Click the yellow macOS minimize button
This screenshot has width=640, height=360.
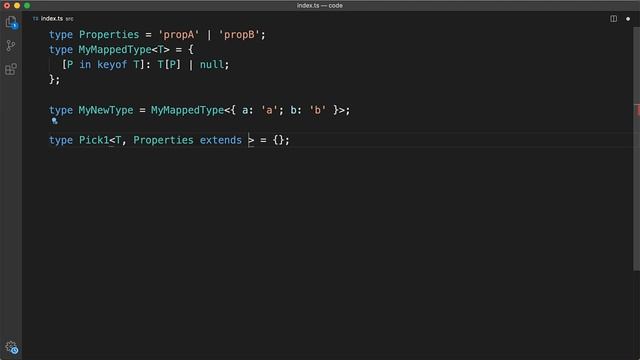(x=17, y=6)
